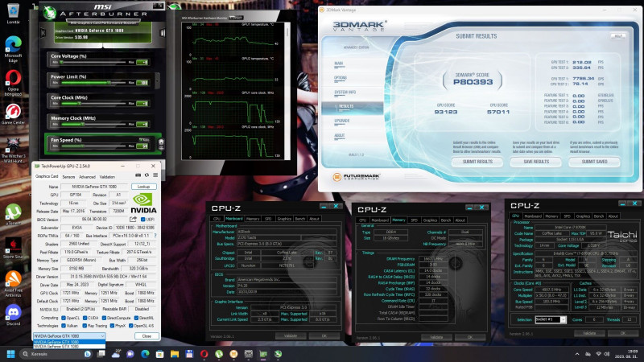Open the Recycle Bin desktop icon
The width and height of the screenshot is (644, 362).
pyautogui.click(x=13, y=13)
